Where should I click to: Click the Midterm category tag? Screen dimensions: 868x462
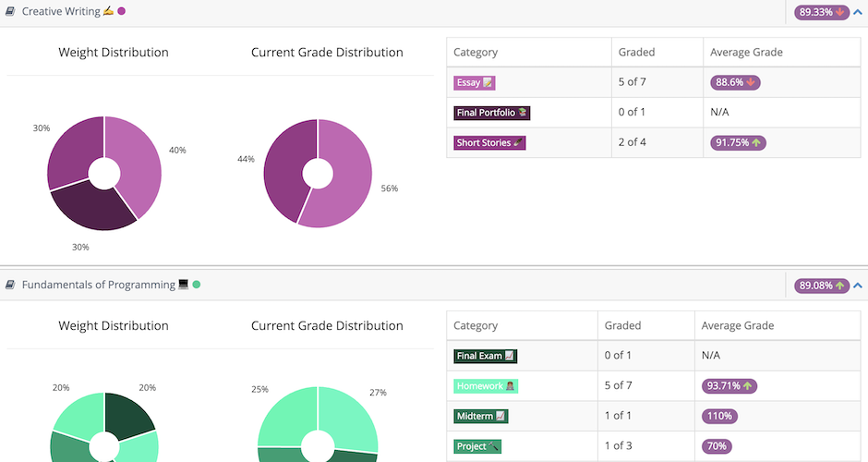481,416
